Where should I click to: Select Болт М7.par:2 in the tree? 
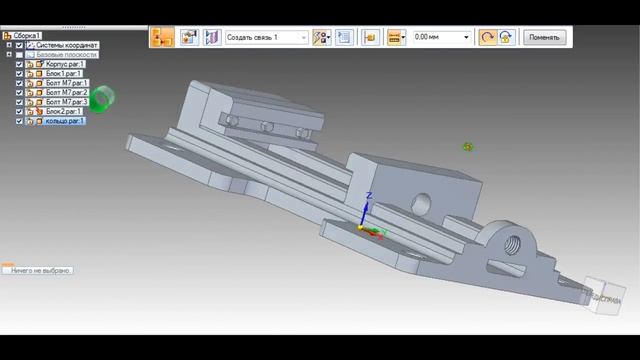click(x=67, y=92)
